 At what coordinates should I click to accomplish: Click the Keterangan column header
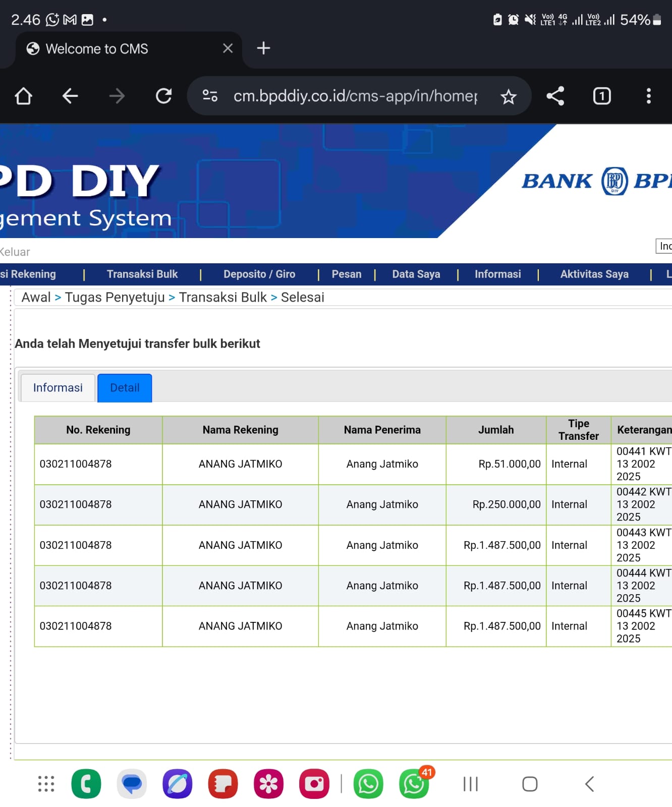tap(642, 430)
